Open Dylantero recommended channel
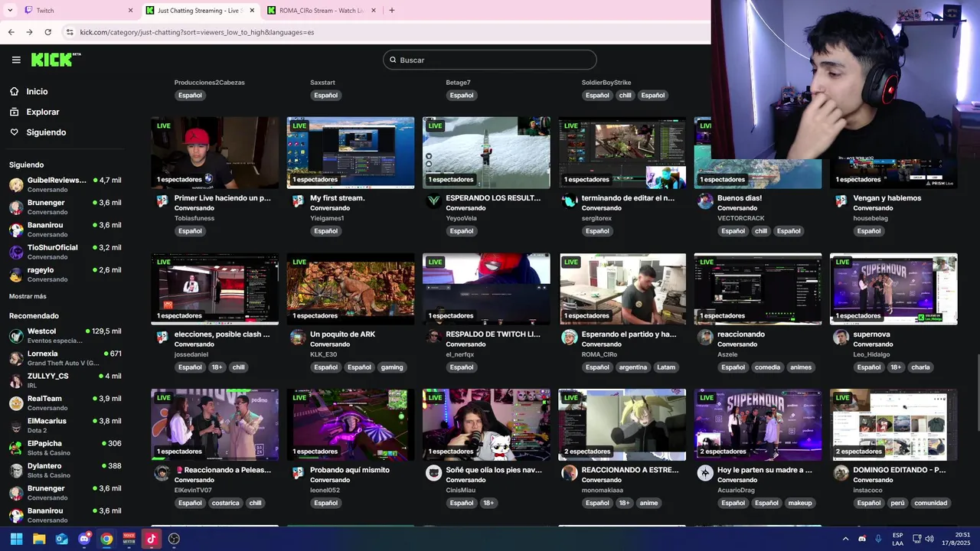 pos(65,470)
